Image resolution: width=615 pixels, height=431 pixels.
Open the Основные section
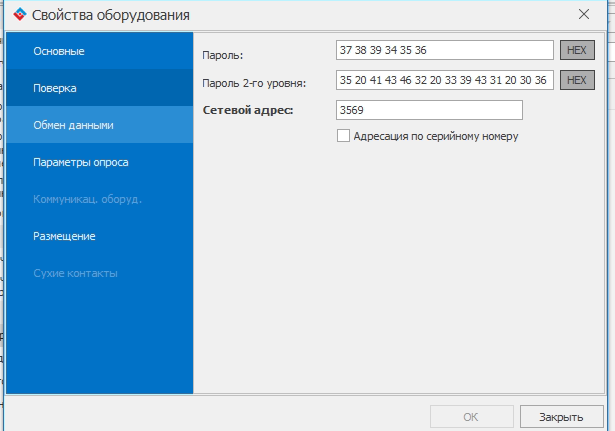[x=58, y=51]
